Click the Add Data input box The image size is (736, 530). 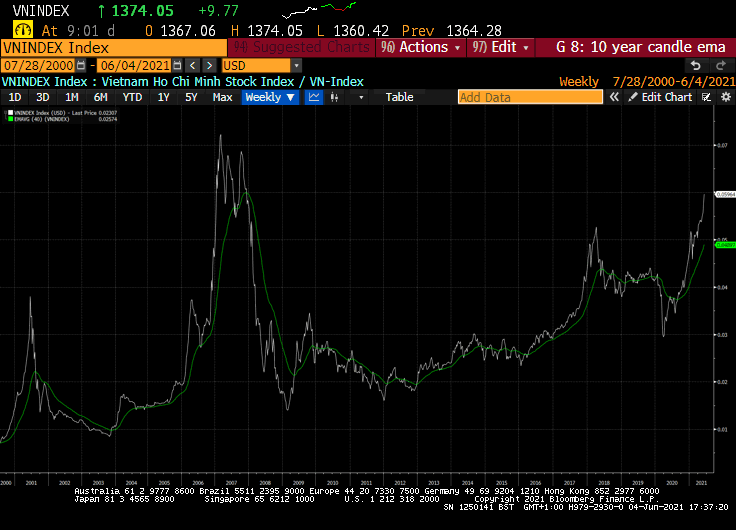point(530,97)
